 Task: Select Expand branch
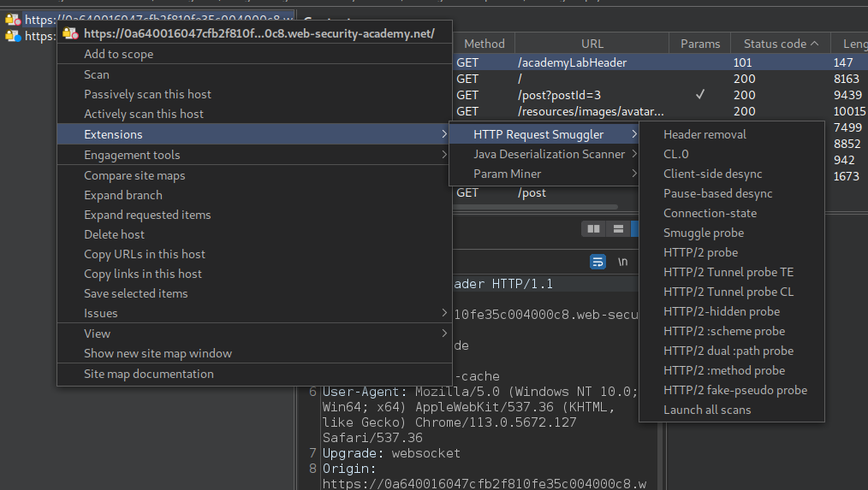254,195
